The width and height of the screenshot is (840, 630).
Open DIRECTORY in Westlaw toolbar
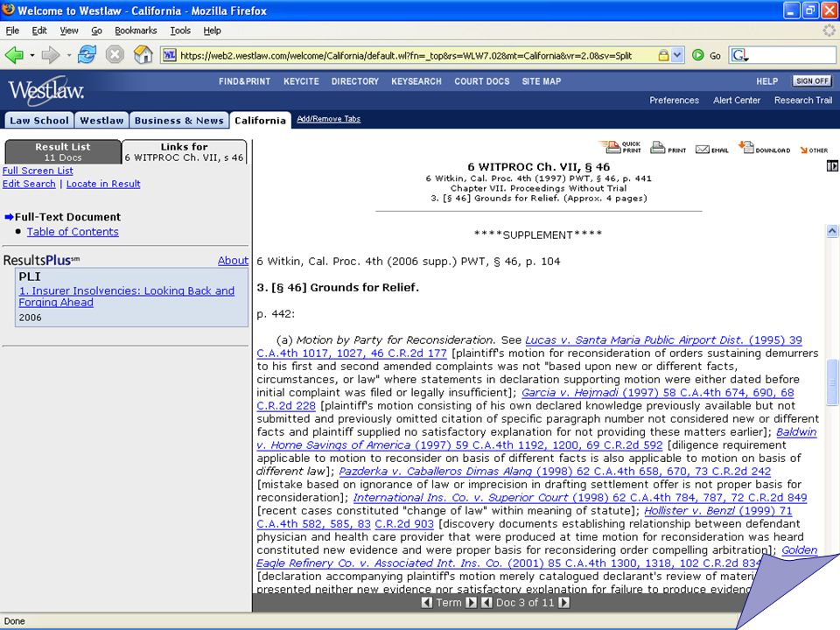(x=354, y=81)
